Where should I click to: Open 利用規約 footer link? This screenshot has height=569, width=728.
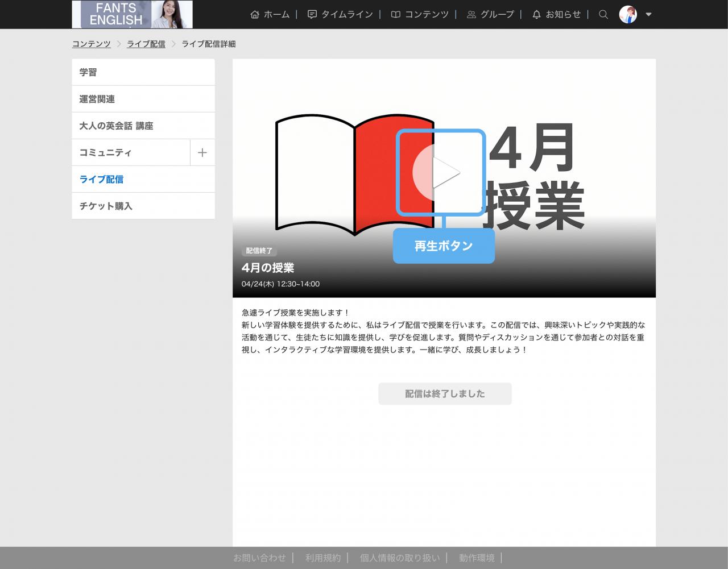(x=323, y=558)
